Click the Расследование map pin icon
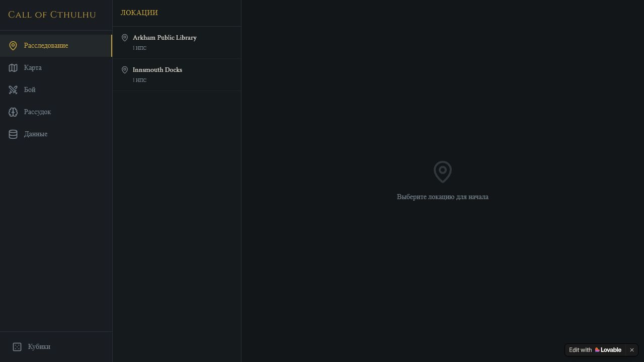 pos(13,46)
